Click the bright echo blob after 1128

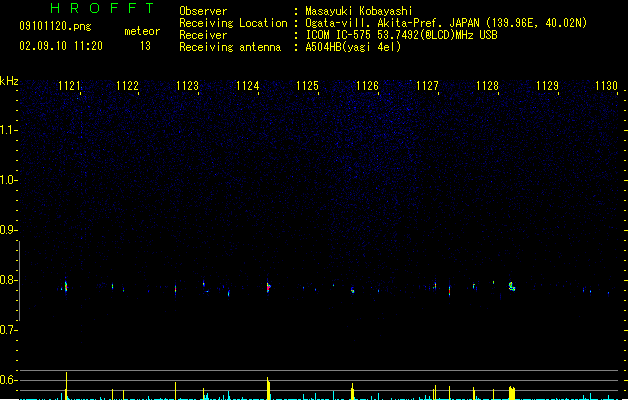pyautogui.click(x=511, y=286)
